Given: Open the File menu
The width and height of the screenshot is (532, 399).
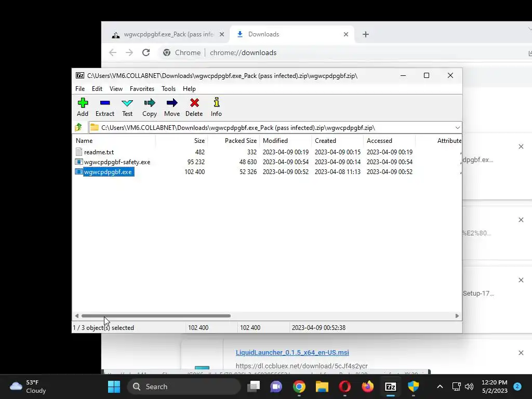Looking at the screenshot, I should point(80,88).
